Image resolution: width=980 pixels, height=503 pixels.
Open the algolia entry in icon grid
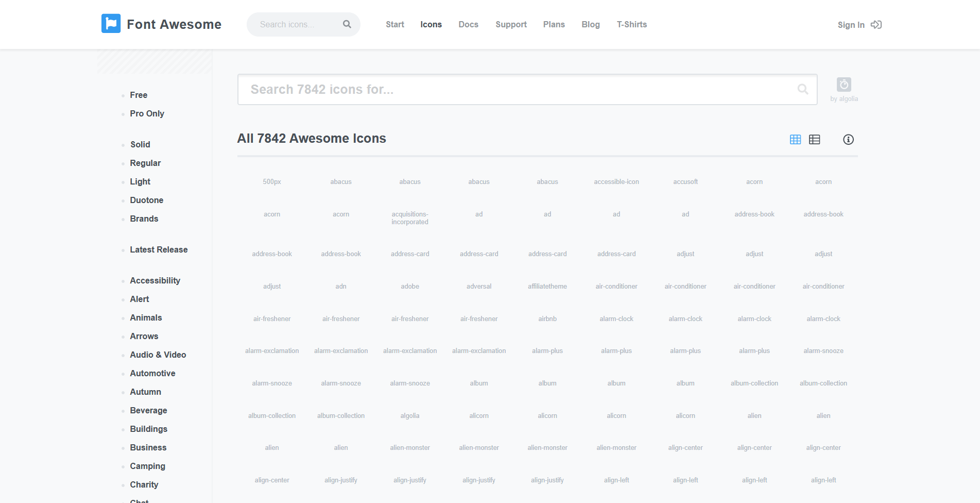pyautogui.click(x=410, y=416)
